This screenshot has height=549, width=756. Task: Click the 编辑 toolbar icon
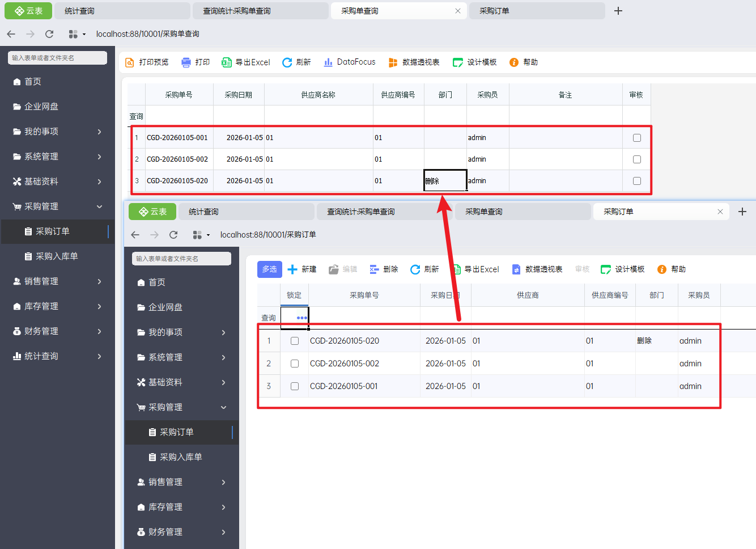(334, 269)
